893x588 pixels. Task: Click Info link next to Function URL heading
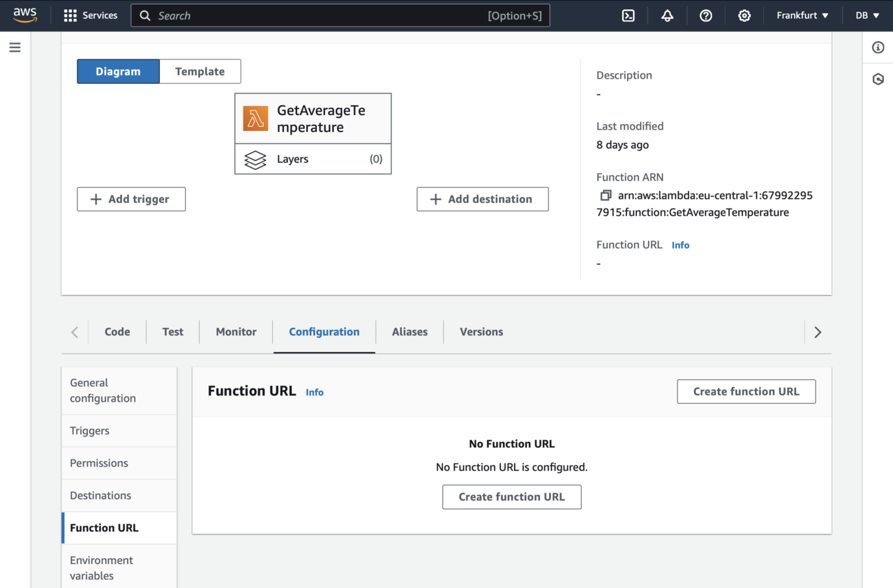(x=315, y=392)
